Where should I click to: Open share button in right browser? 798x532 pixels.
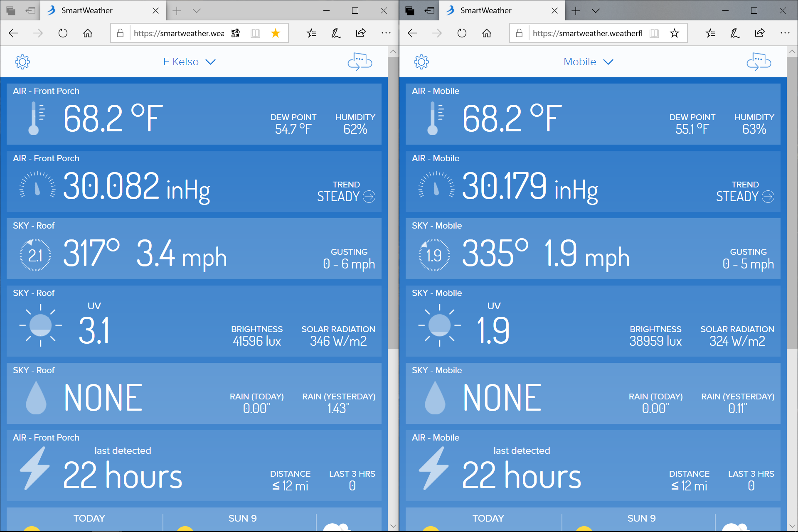(x=760, y=33)
